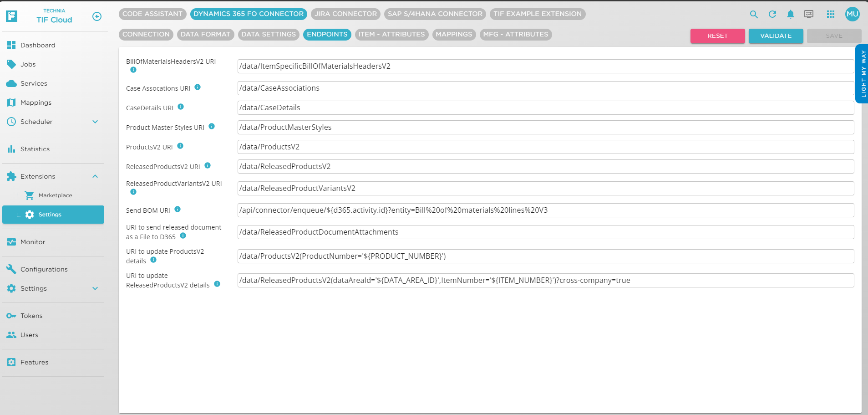Expand the Scheduler menu chevron
Image resolution: width=868 pixels, height=415 pixels.
coord(95,122)
